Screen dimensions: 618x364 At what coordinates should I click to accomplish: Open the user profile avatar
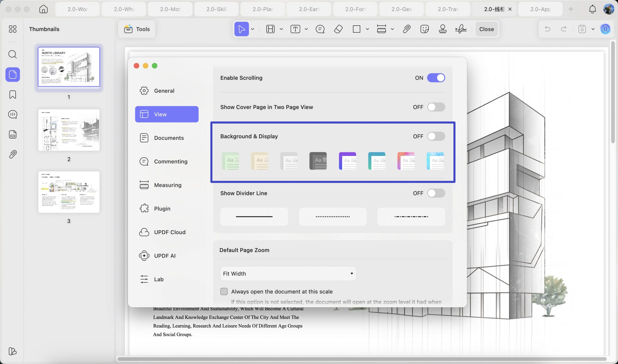(x=609, y=9)
